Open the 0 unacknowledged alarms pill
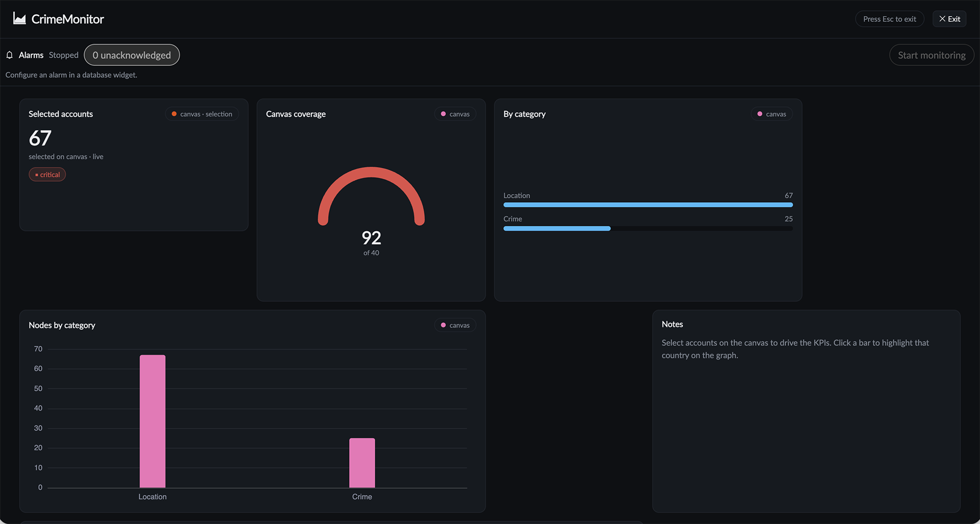Screen dimensions: 980x524 point(132,55)
